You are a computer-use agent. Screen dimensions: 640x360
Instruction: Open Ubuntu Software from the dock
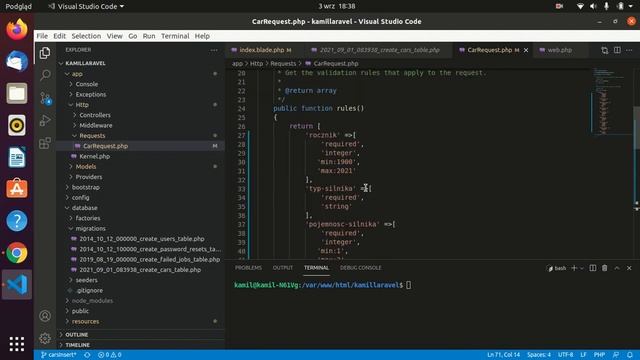(x=17, y=189)
